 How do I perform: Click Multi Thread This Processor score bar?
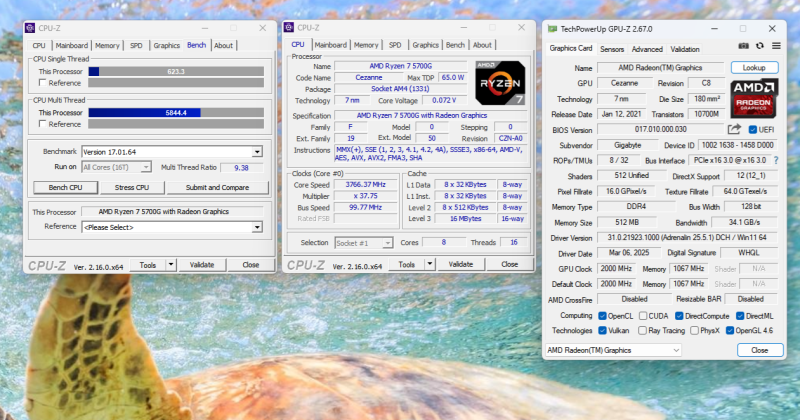[x=176, y=113]
